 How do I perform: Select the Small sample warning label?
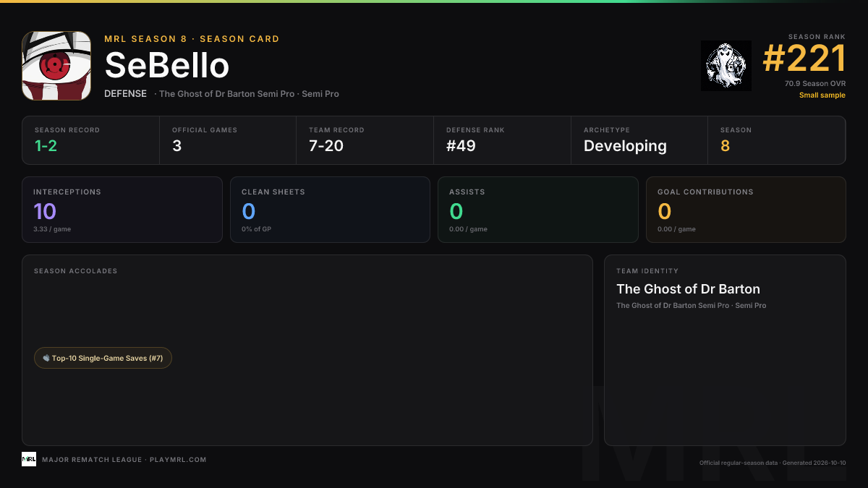pyautogui.click(x=822, y=95)
